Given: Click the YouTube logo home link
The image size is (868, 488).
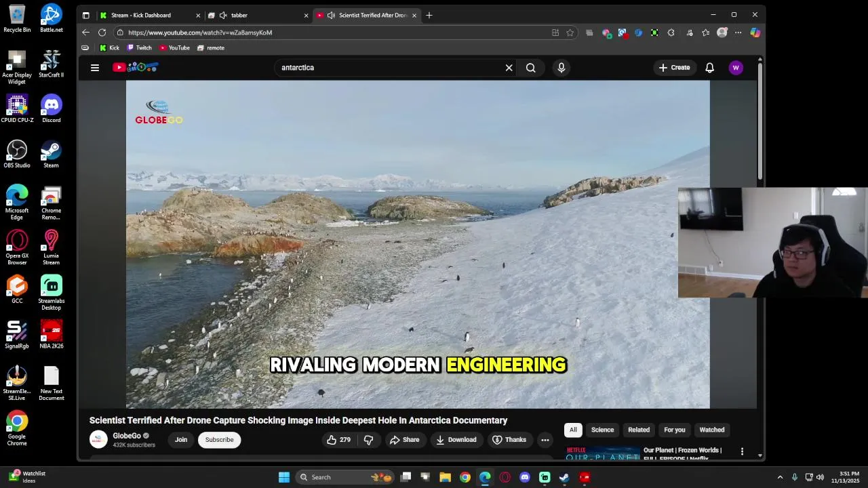Looking at the screenshot, I should [136, 67].
